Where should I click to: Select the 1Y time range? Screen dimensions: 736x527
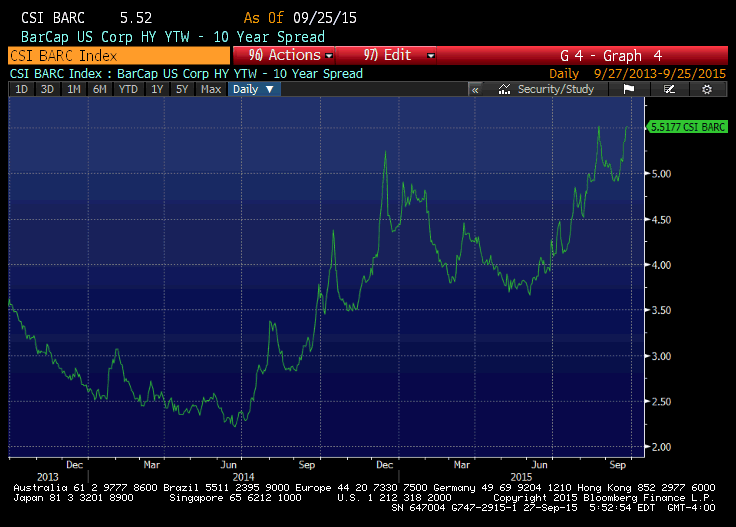157,89
